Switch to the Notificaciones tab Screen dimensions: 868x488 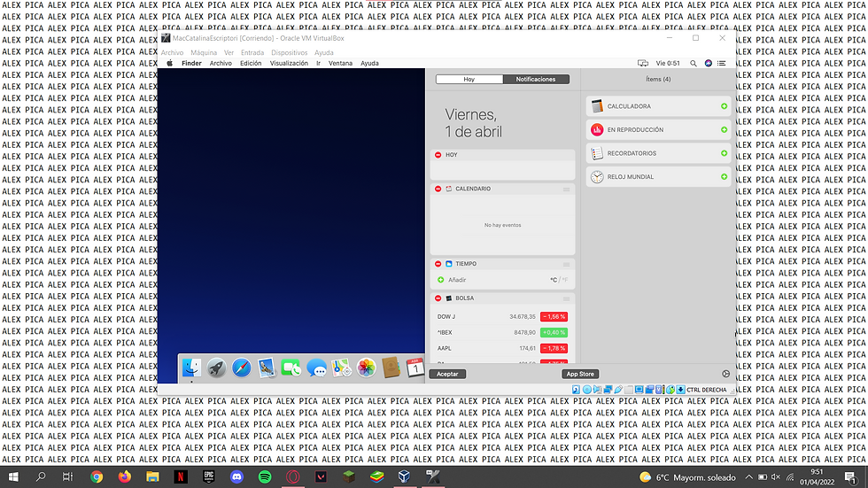pyautogui.click(x=536, y=79)
